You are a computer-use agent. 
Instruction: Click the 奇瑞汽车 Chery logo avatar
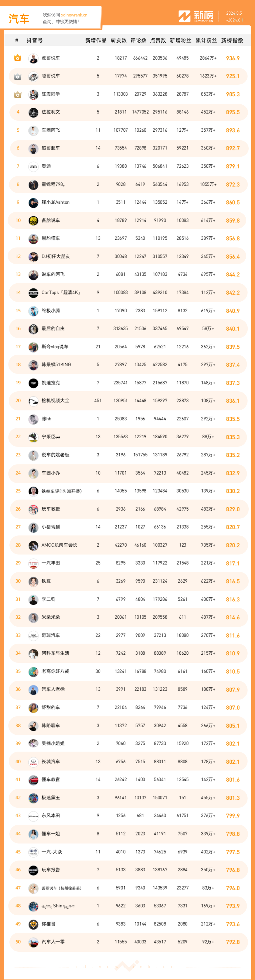click(34, 636)
